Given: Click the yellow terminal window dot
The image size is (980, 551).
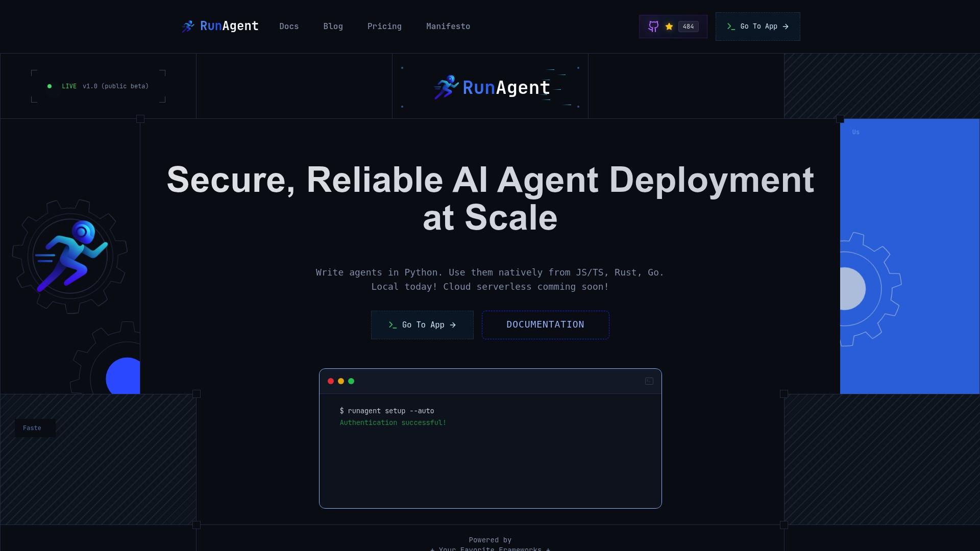Looking at the screenshot, I should (x=341, y=381).
